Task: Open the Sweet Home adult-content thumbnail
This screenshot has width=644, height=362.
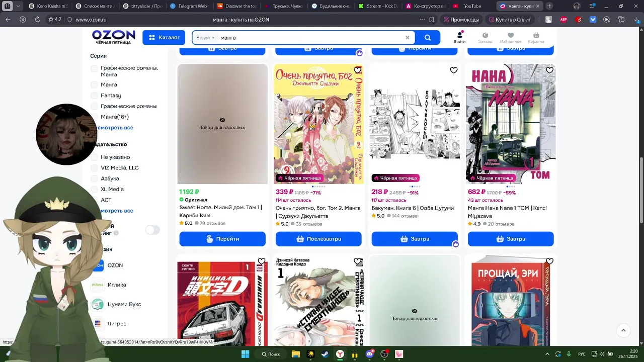Action: [222, 124]
